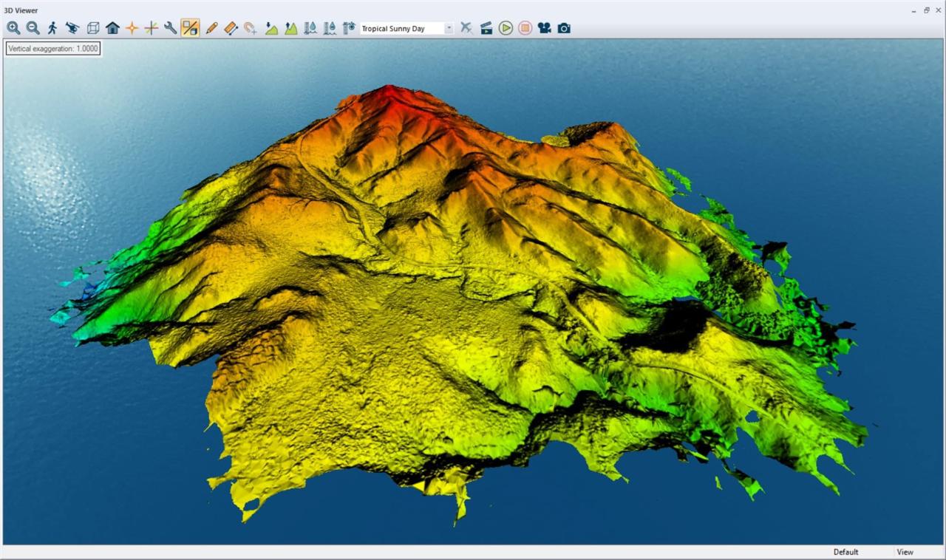Image resolution: width=946 pixels, height=560 pixels.
Task: Capture screenshot with the camera icon
Action: pos(564,28)
